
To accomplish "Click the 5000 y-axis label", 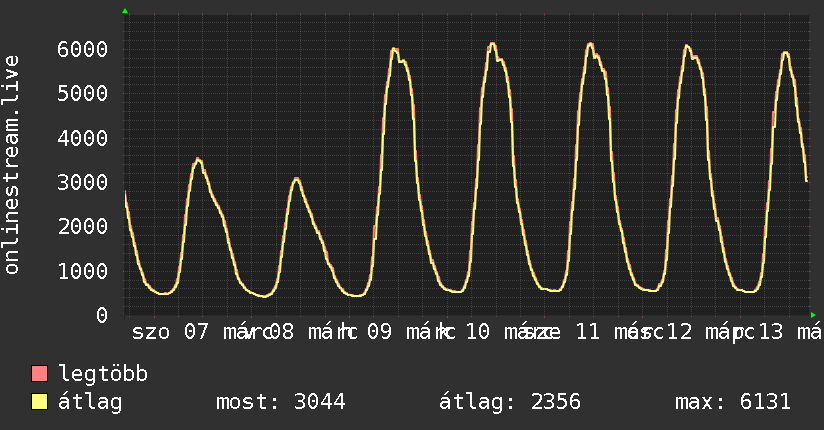I will tap(83, 94).
